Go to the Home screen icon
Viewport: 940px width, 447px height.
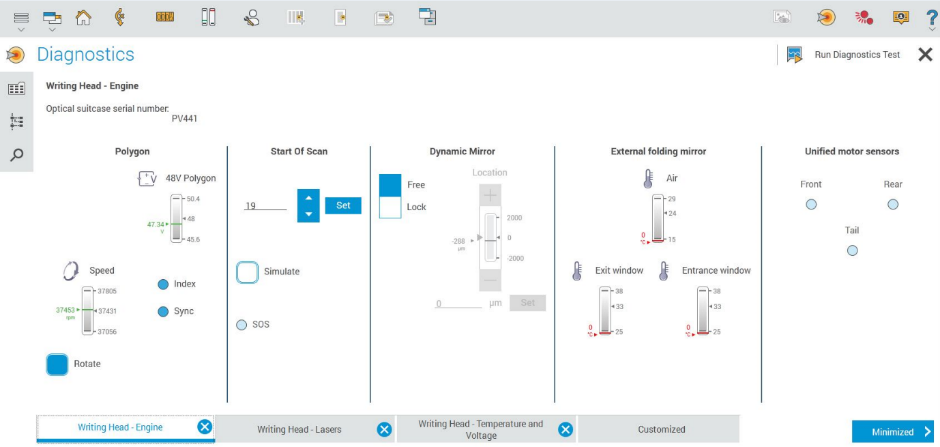pos(83,18)
